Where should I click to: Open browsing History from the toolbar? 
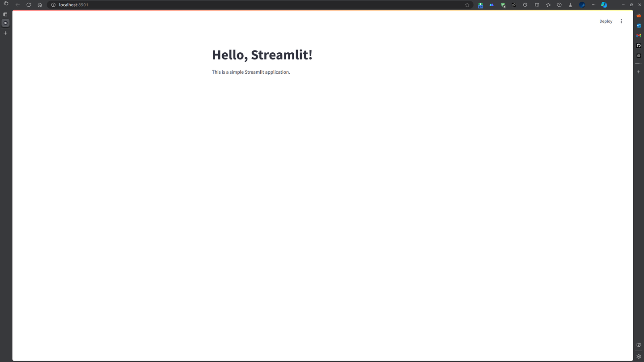[x=559, y=4]
